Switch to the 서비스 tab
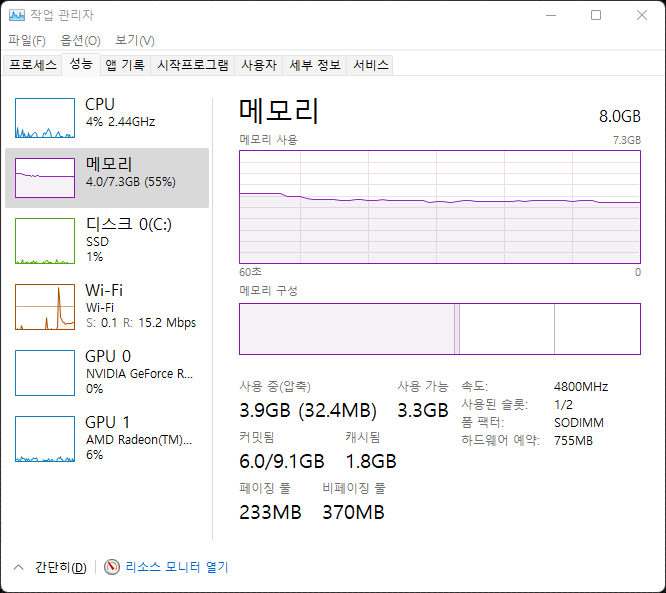The image size is (666, 593). click(x=370, y=65)
